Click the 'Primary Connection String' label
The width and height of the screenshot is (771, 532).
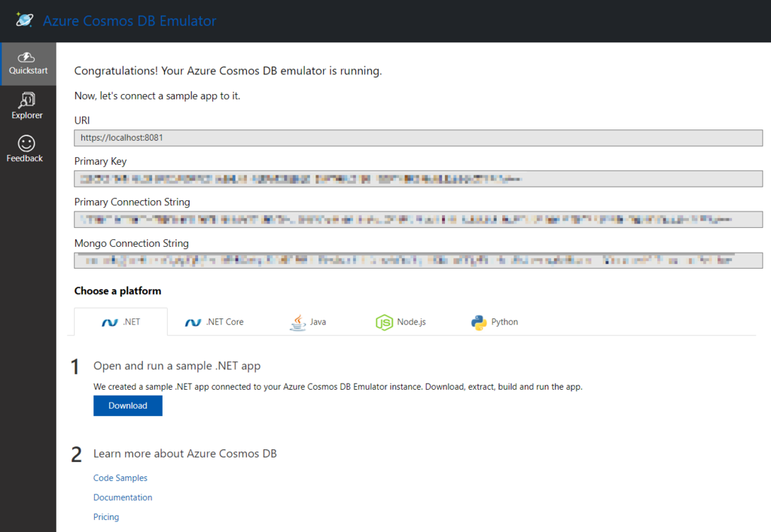[133, 202]
